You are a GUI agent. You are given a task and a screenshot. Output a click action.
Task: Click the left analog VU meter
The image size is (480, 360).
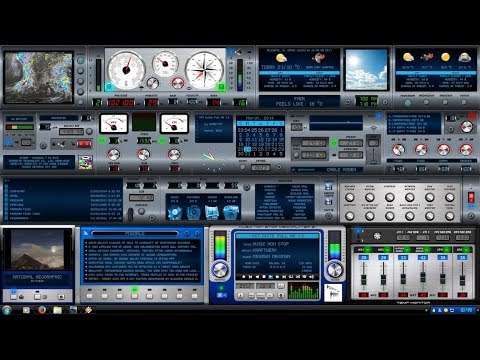(x=114, y=123)
